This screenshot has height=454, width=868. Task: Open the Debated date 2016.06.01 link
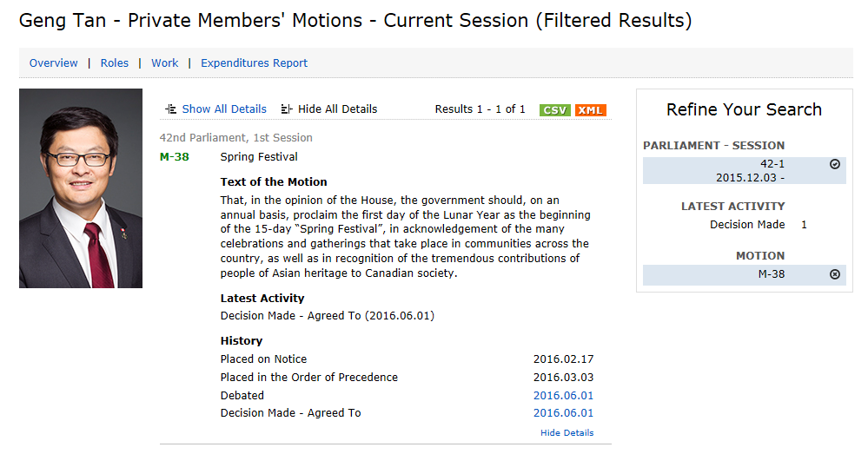pos(563,395)
